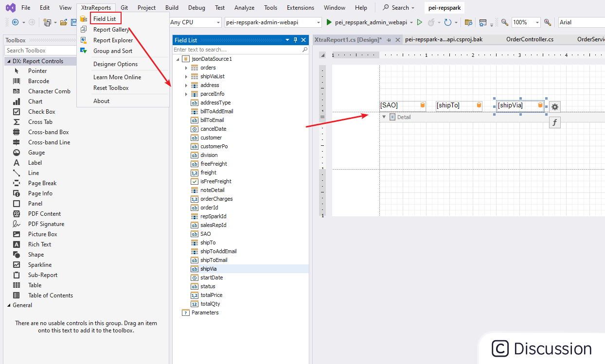Switch to OrderController.cs tab
605x364 pixels.
click(x=530, y=39)
